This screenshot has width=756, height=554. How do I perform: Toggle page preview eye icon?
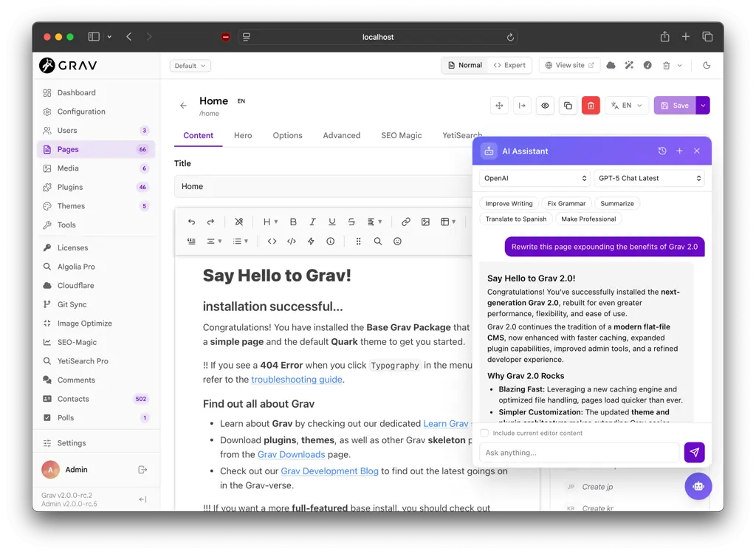tap(545, 106)
